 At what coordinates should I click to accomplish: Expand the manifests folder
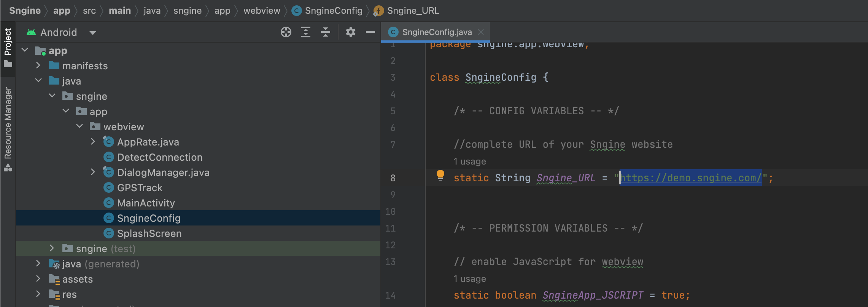[x=38, y=66]
